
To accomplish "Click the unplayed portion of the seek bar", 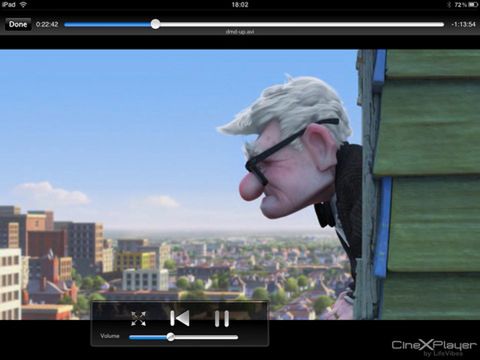I will click(x=302, y=24).
